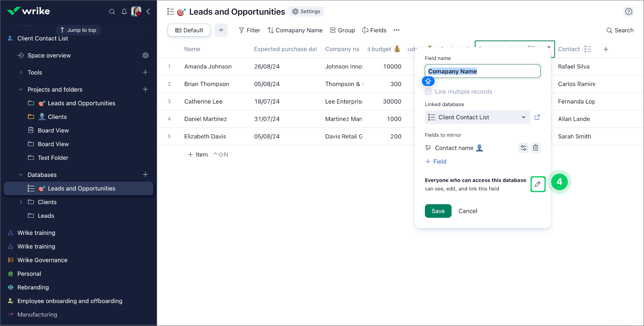Screen dimensions: 644x326
Task: Open the Linked database dropdown
Action: (477, 117)
